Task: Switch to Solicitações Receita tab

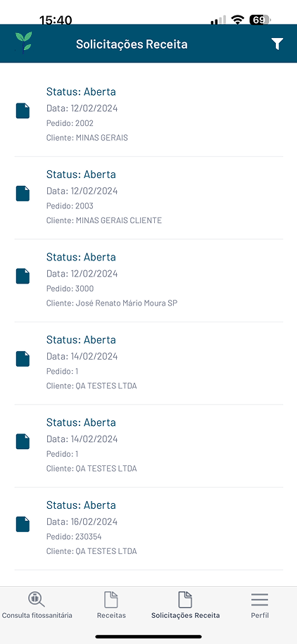Action: (x=185, y=605)
